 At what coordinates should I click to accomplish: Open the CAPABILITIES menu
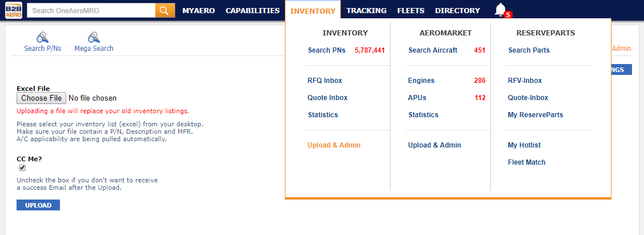coord(252,11)
